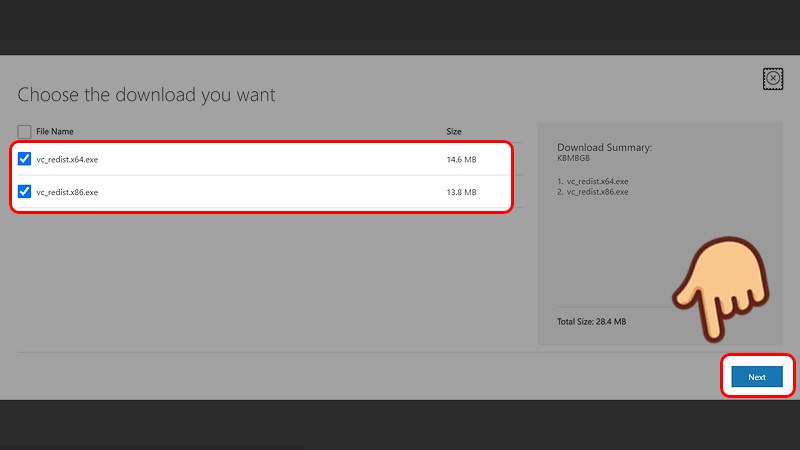
Task: Click summary item 2. vc_redist.x86.exe
Action: pos(593,191)
